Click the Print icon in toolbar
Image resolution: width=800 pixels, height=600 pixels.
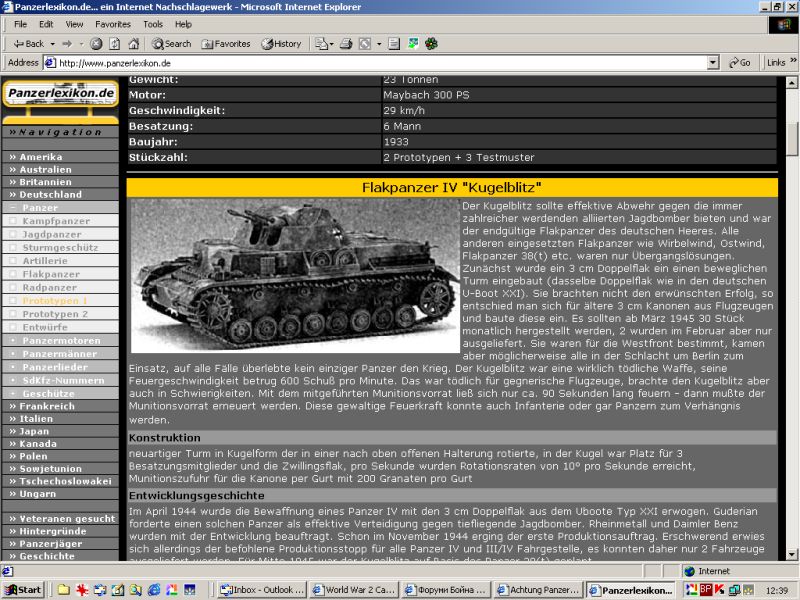pos(346,44)
